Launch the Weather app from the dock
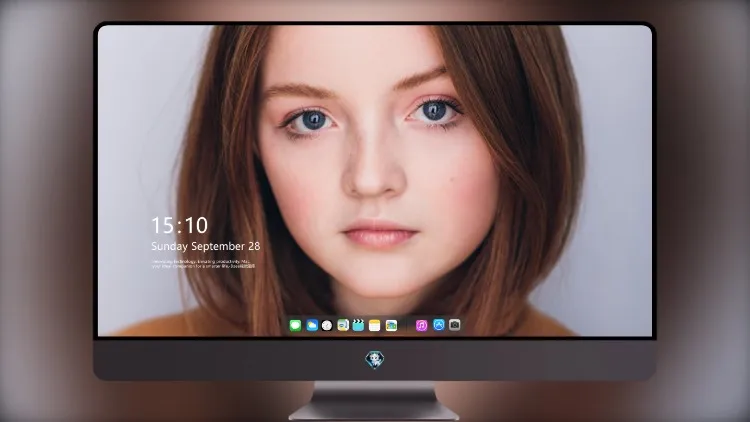Screen dimensions: 750x422 coord(312,325)
